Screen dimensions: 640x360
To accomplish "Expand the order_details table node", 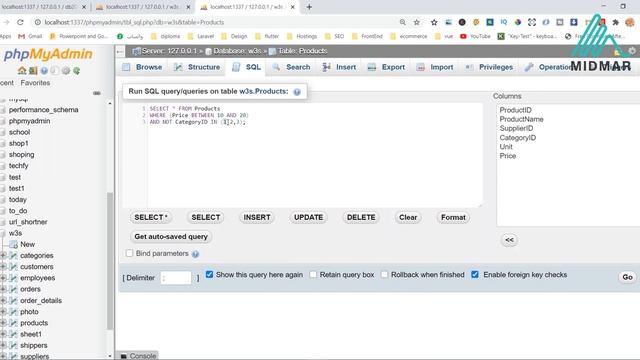I will [3, 300].
